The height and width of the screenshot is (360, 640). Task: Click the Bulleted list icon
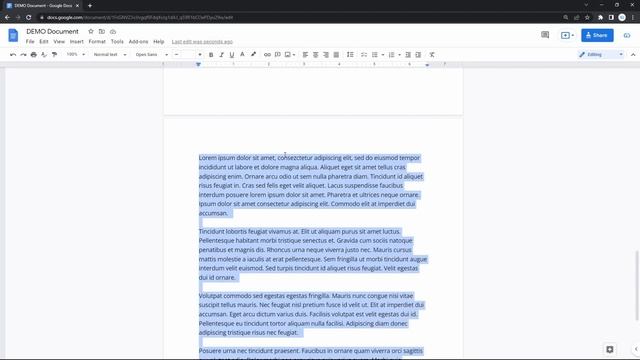click(374, 55)
